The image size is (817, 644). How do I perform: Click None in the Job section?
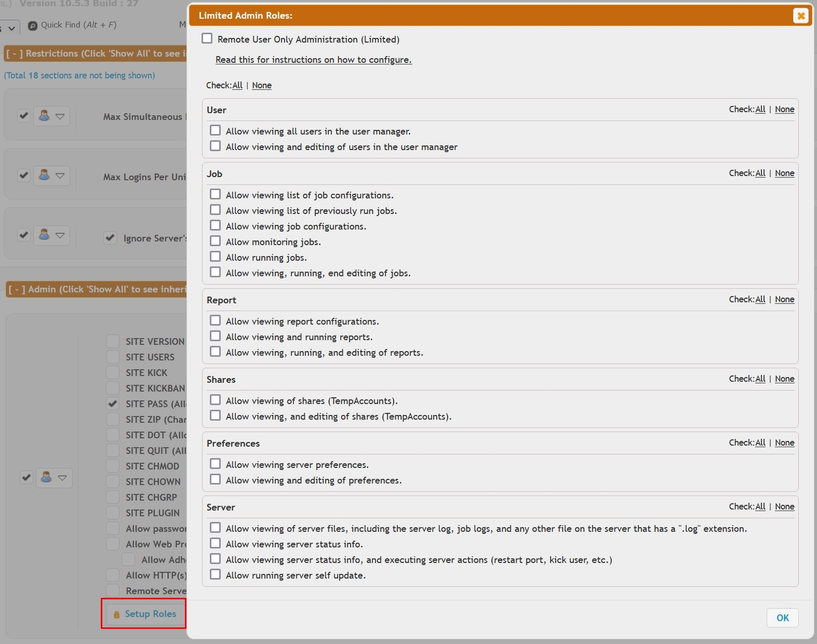[785, 173]
